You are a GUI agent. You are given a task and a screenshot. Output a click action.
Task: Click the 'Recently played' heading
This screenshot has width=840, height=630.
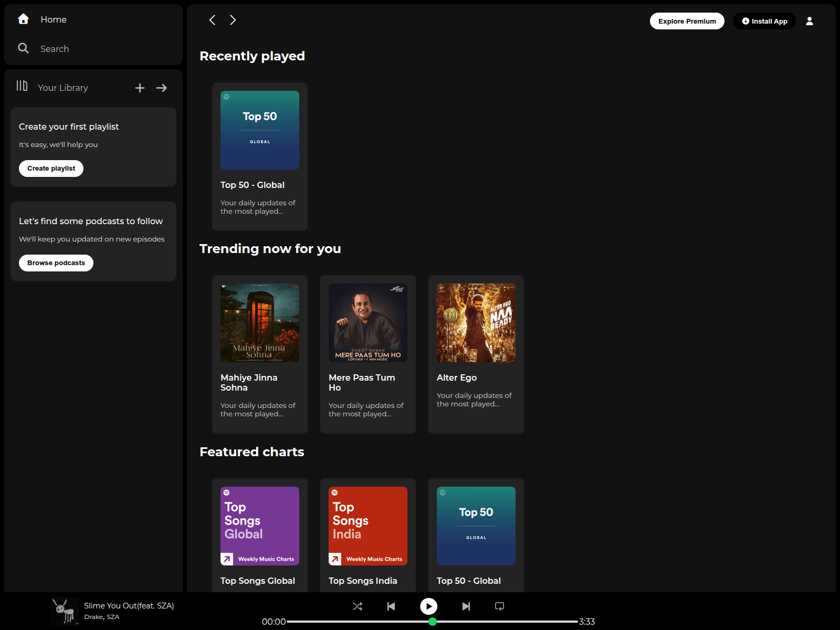(x=252, y=56)
